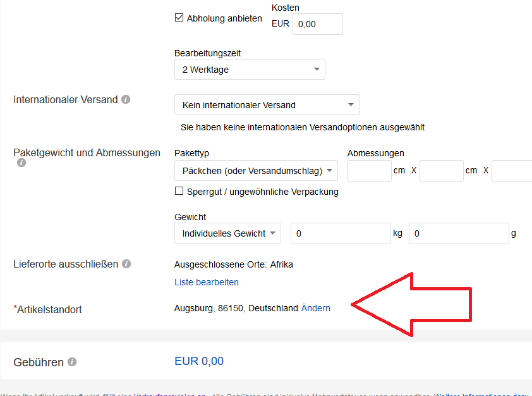Click the Gebühren info icon

click(x=72, y=362)
